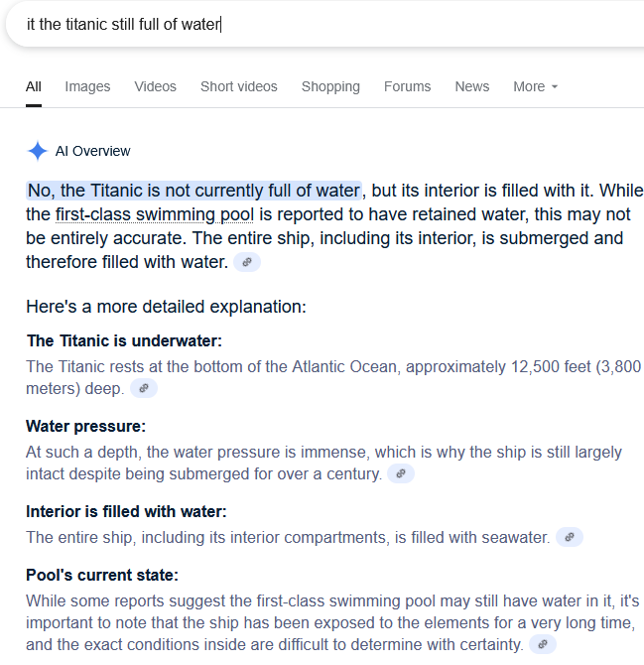Click the AI Overview sparkle icon
The image size is (644, 665).
[38, 151]
